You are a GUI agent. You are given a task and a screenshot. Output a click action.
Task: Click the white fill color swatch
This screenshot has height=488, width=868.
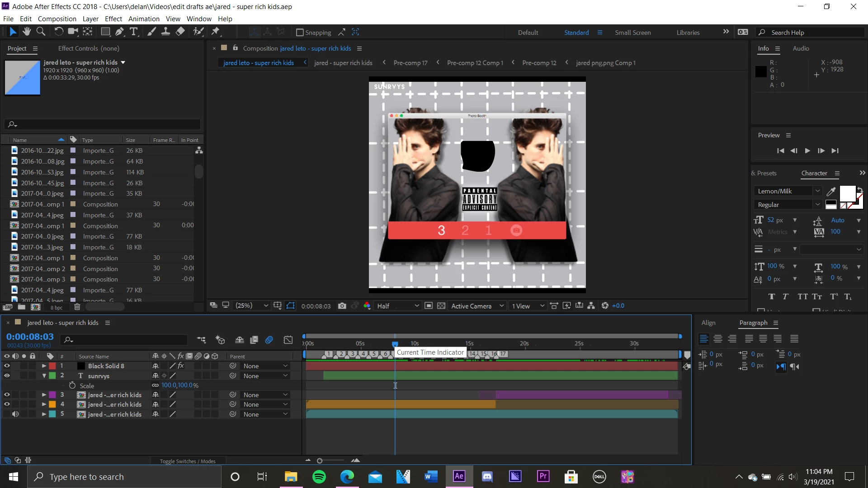[847, 193]
